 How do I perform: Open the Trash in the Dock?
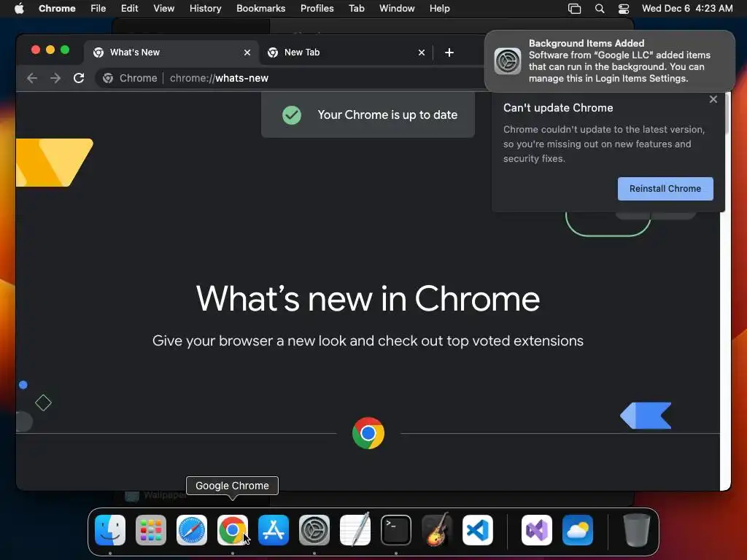click(x=636, y=530)
